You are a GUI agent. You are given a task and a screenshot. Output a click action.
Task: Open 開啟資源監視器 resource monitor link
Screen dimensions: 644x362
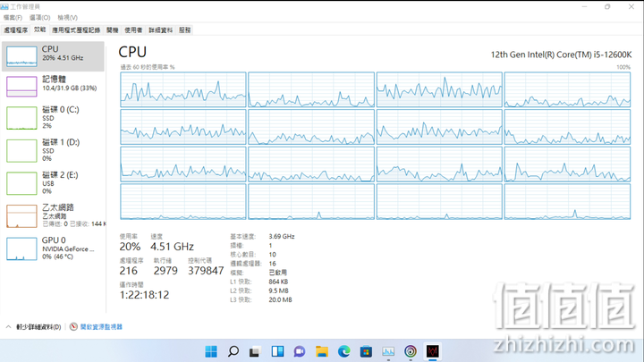coord(101,327)
